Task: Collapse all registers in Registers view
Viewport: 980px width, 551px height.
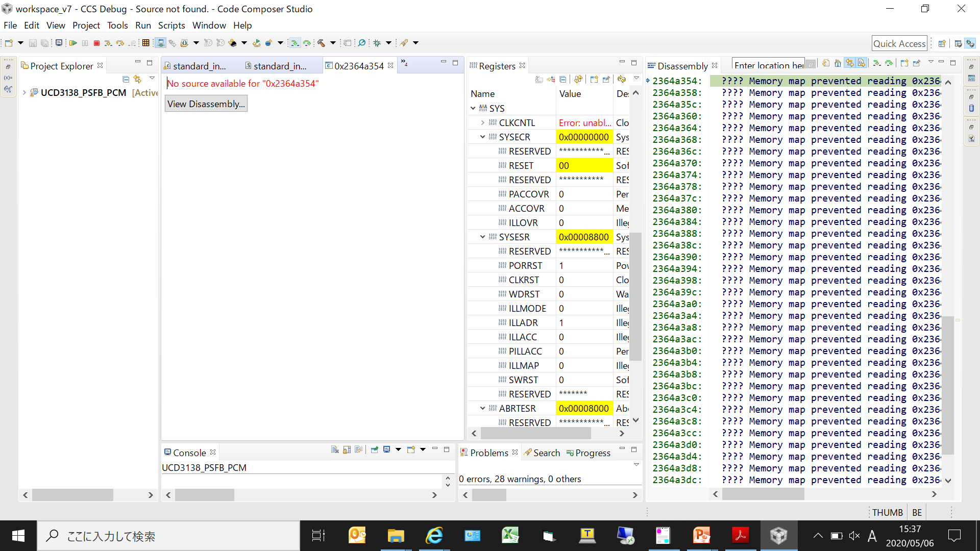Action: point(562,79)
